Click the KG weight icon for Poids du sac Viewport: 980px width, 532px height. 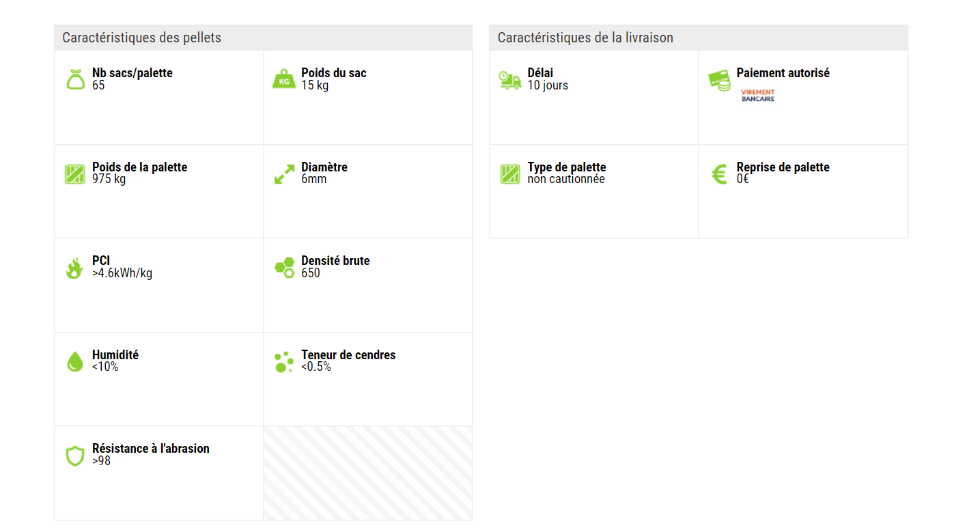click(284, 80)
